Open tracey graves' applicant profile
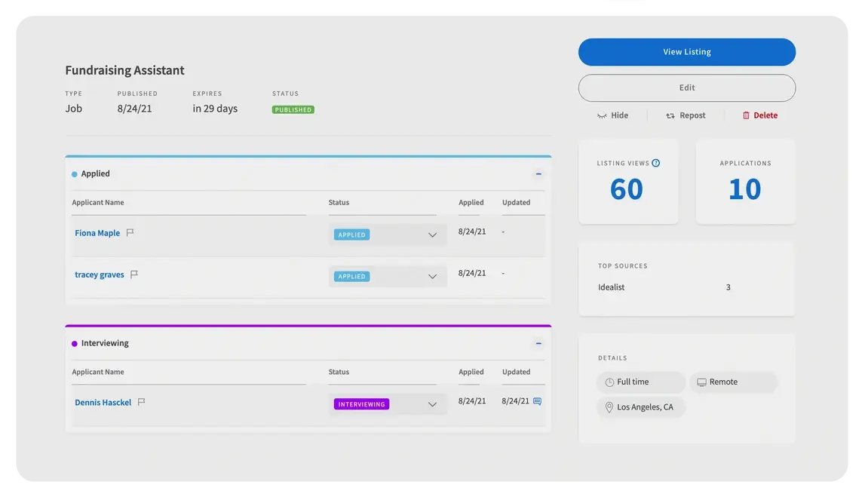The height and width of the screenshot is (497, 868). point(100,275)
